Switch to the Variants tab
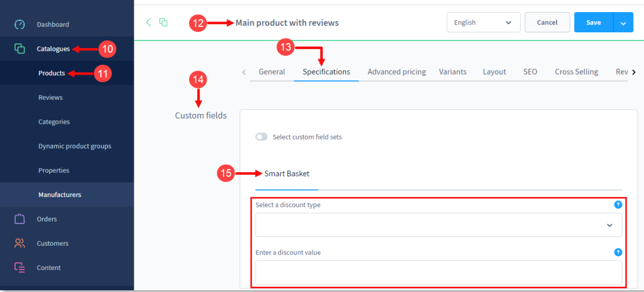The image size is (644, 292). coord(452,72)
